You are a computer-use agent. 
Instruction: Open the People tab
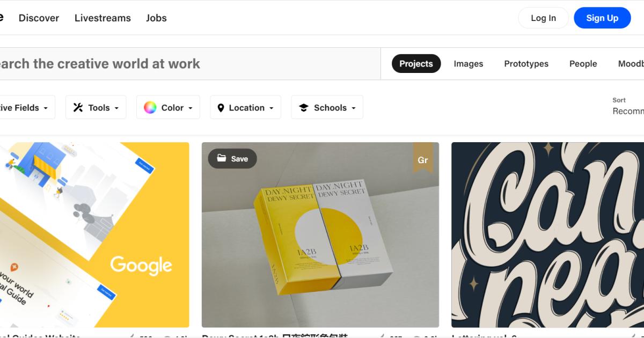click(583, 63)
